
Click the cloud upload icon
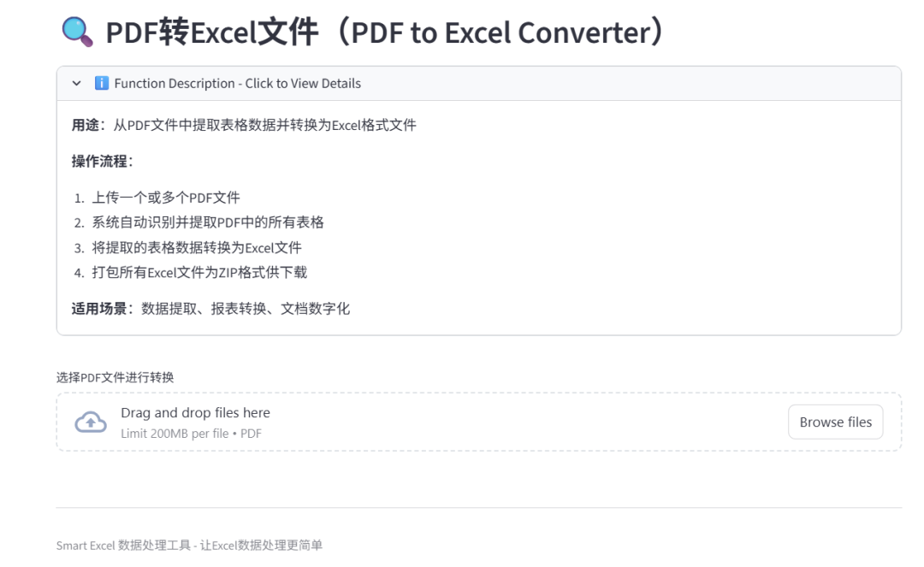coord(91,422)
